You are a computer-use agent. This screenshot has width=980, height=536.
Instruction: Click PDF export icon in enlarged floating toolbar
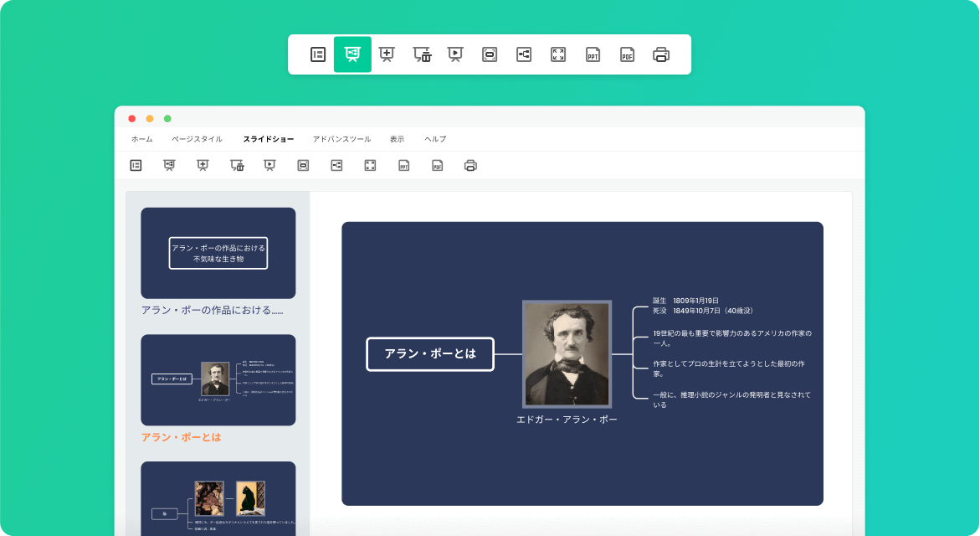tap(627, 54)
